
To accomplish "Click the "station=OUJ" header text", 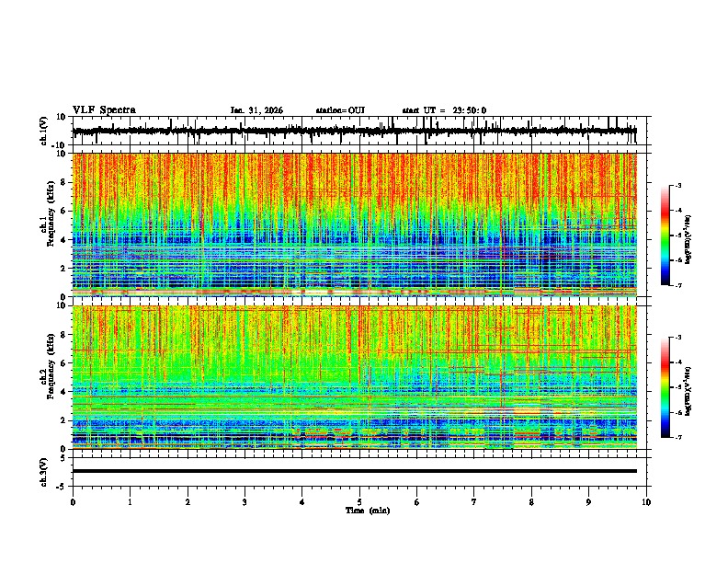I will click(x=340, y=110).
